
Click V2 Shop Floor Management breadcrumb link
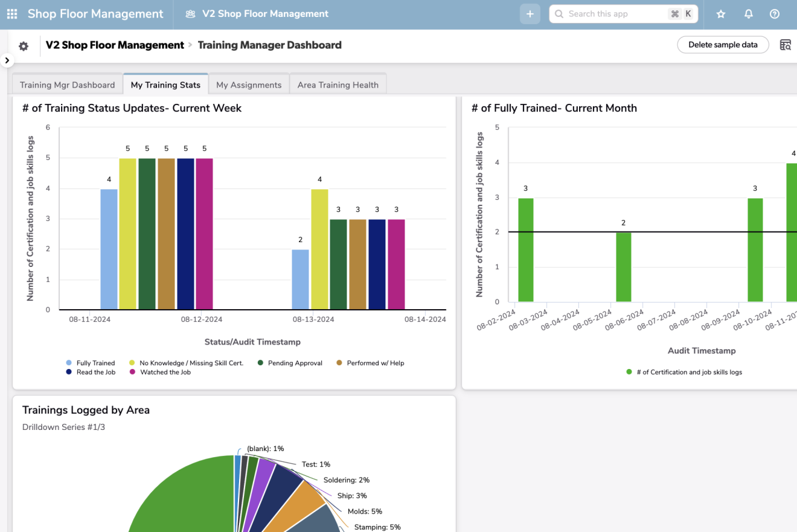pos(115,45)
